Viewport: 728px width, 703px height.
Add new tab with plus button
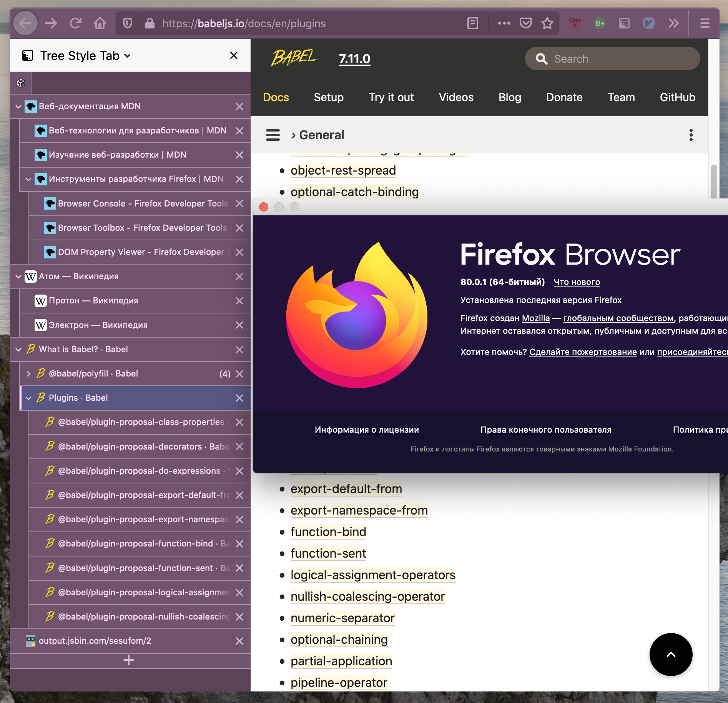129,660
